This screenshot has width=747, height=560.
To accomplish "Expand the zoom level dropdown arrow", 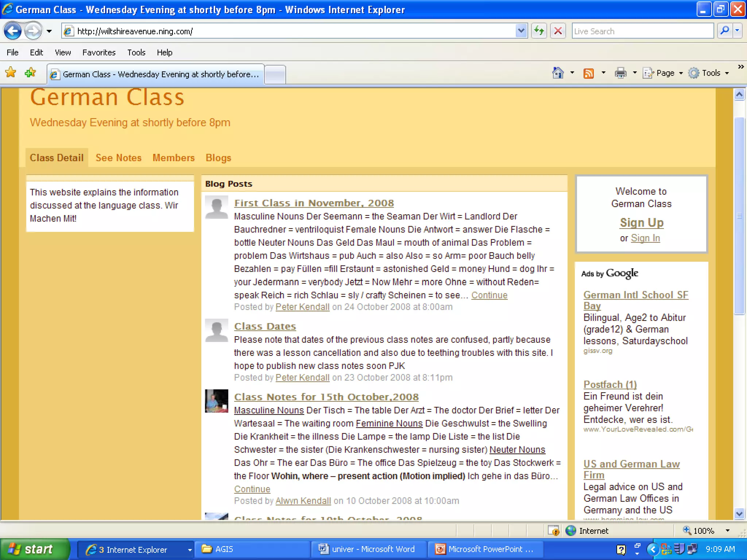I will coord(727,530).
